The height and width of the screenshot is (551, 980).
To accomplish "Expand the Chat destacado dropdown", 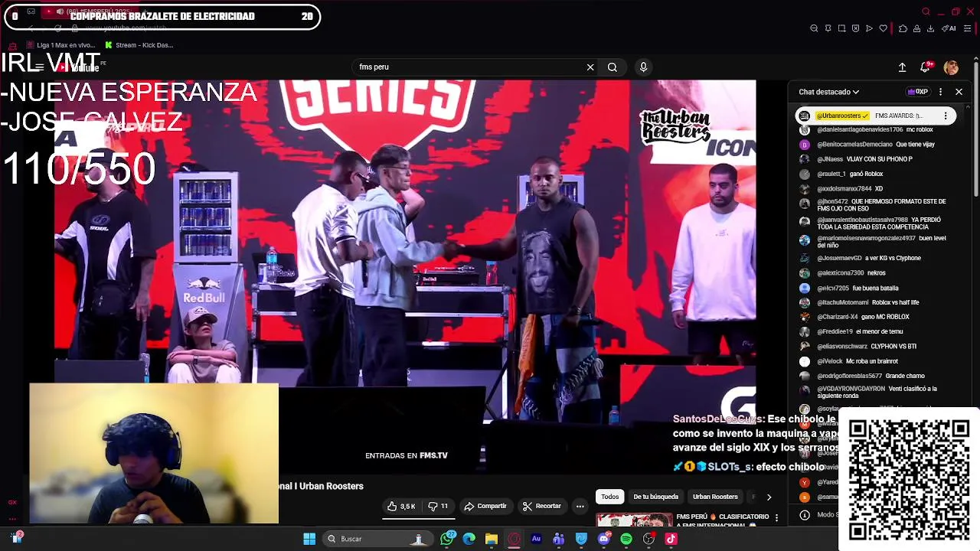I will point(828,92).
